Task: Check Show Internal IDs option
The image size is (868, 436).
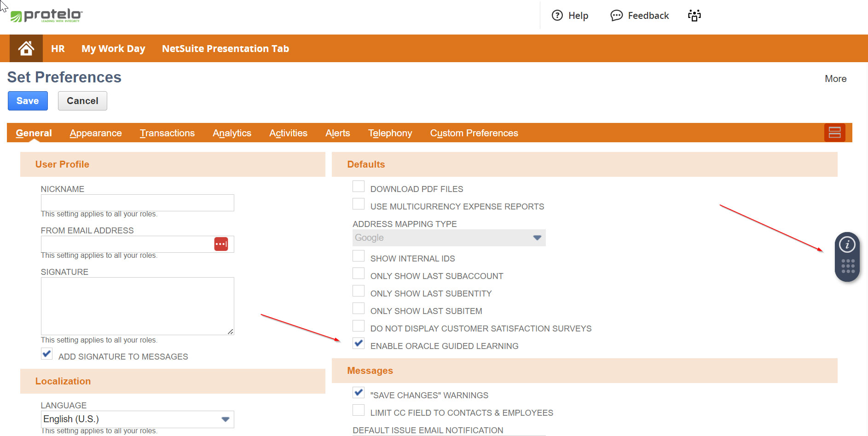Action: (x=359, y=256)
